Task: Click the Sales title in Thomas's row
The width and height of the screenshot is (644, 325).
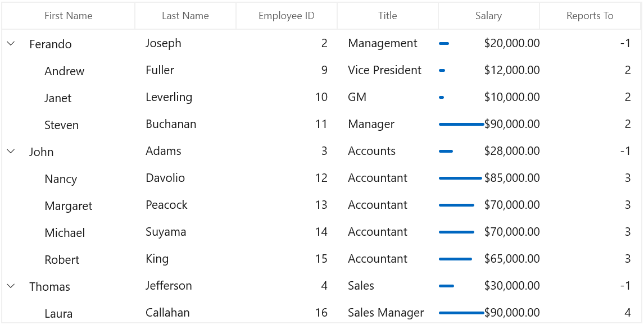Action: tap(361, 286)
